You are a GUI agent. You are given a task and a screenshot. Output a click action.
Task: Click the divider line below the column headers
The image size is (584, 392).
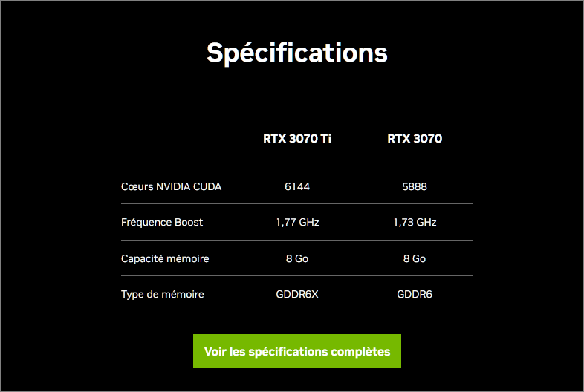pos(296,157)
